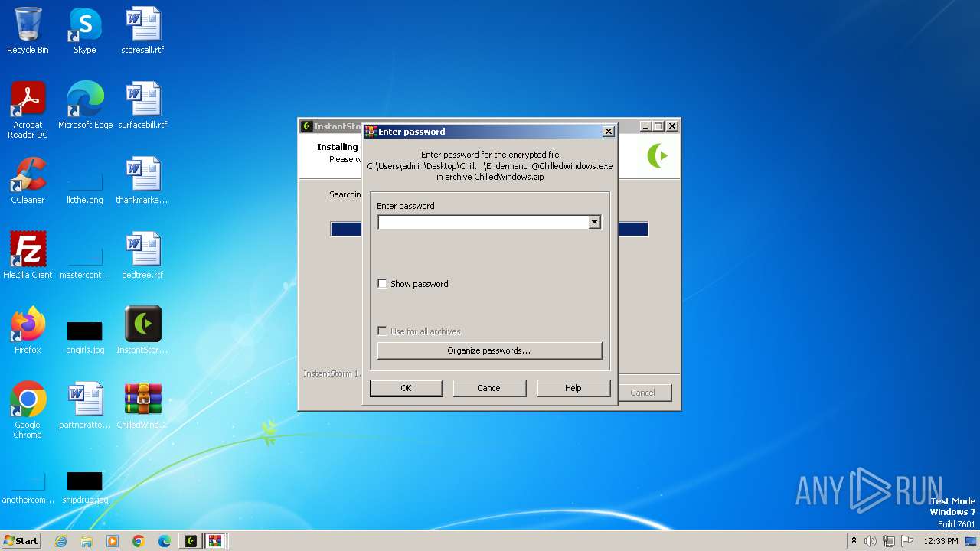Maximize the InstantStorm installer window
The image size is (980, 551).
658,126
